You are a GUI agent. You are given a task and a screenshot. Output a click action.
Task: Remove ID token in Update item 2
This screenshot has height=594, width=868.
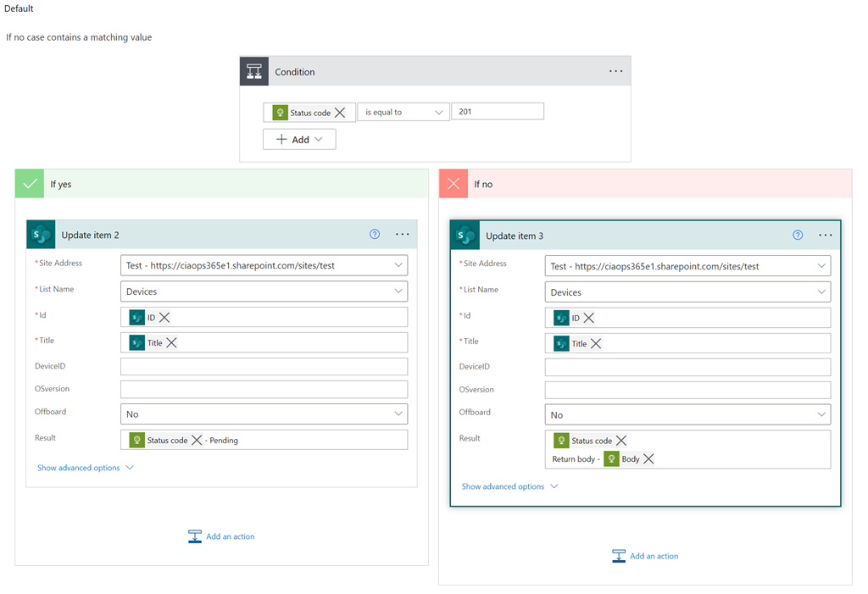[164, 318]
